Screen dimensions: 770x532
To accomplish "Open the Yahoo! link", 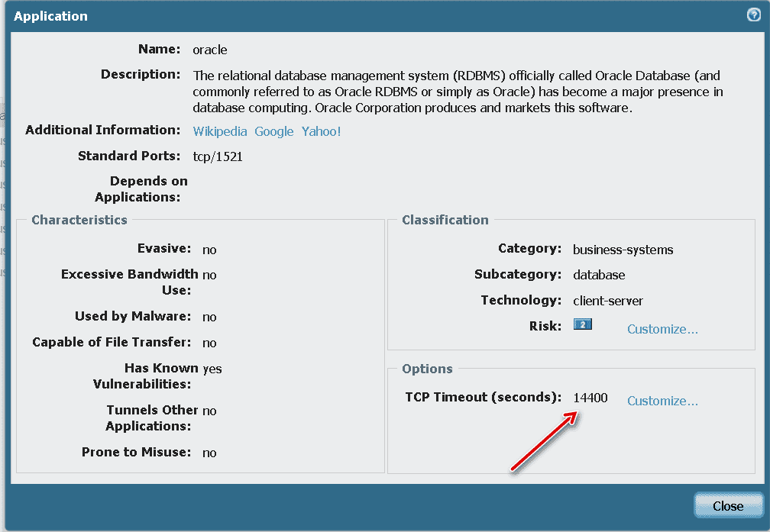I will (x=321, y=131).
